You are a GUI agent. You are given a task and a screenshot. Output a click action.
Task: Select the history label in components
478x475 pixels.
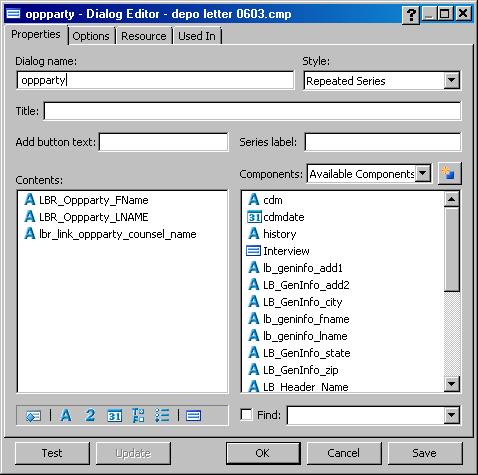(x=279, y=234)
